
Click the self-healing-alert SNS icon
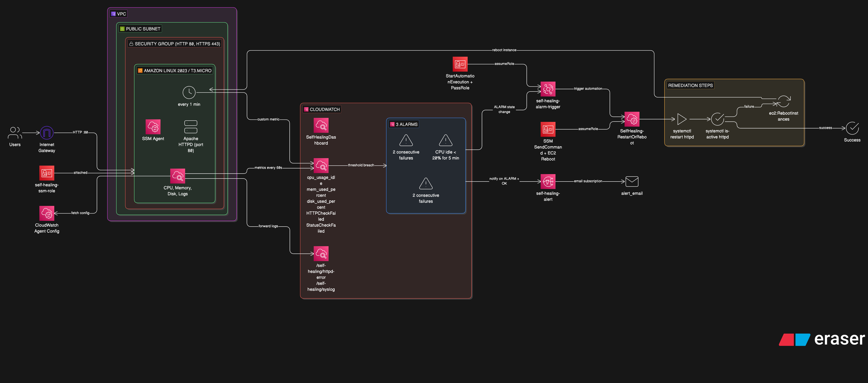point(548,181)
